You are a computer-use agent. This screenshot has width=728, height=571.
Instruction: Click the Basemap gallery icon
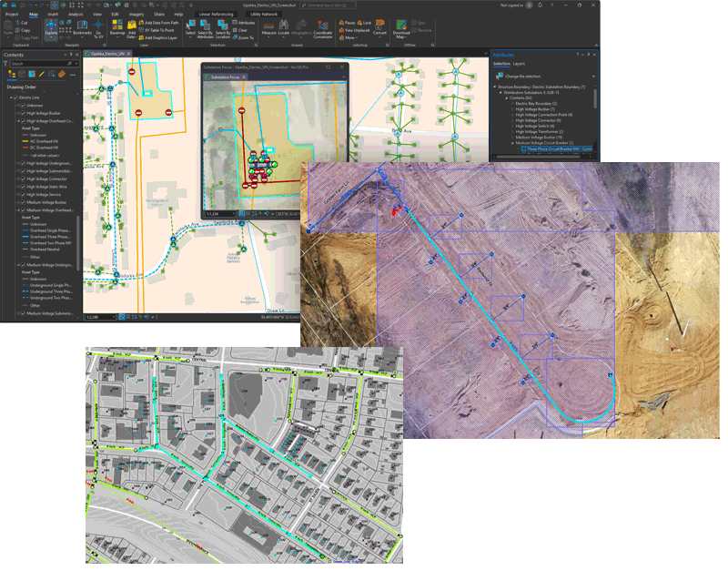pos(116,32)
